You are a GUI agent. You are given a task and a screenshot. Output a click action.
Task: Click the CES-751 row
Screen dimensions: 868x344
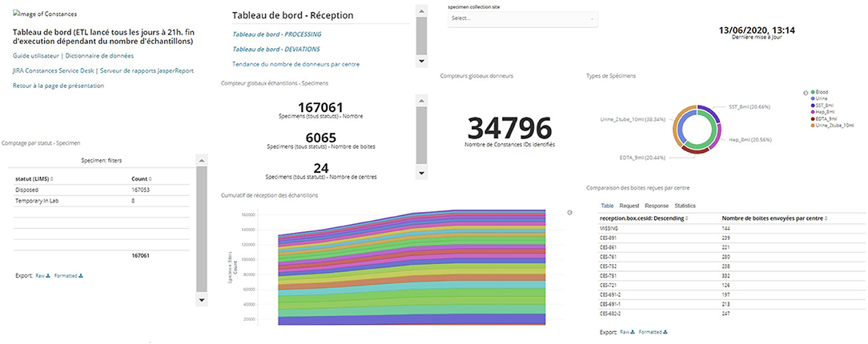click(x=731, y=275)
